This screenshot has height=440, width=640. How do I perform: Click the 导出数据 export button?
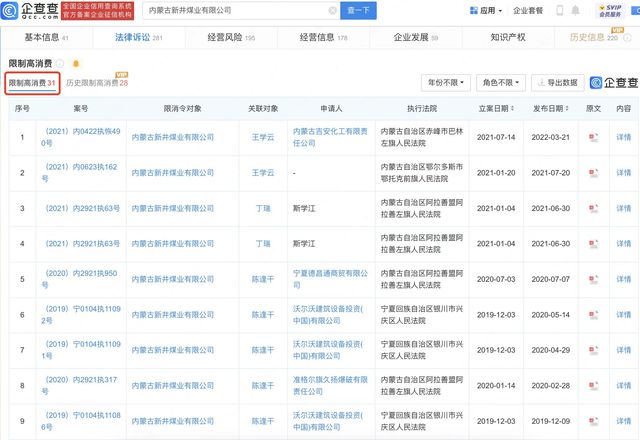558,83
